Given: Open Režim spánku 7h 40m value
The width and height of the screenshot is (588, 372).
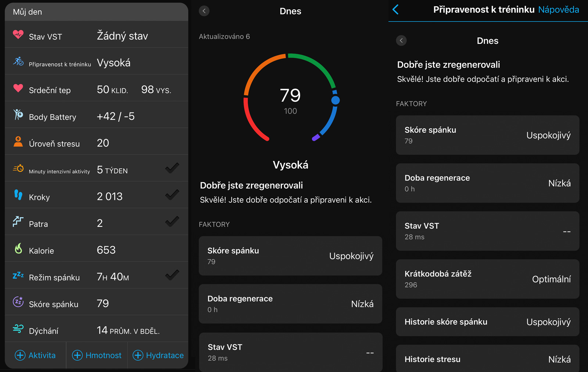Looking at the screenshot, I should point(113,276).
